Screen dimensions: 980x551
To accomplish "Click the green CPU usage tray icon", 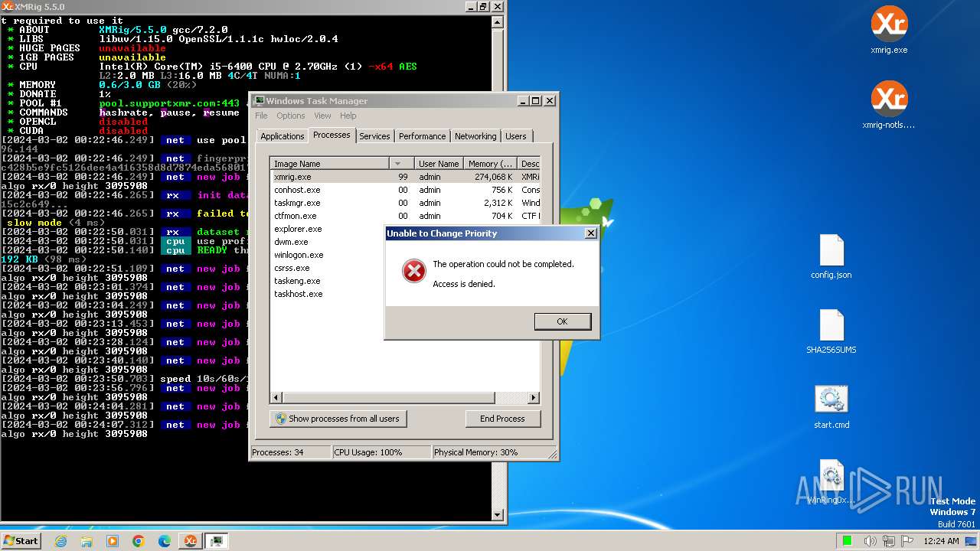I will [x=848, y=541].
